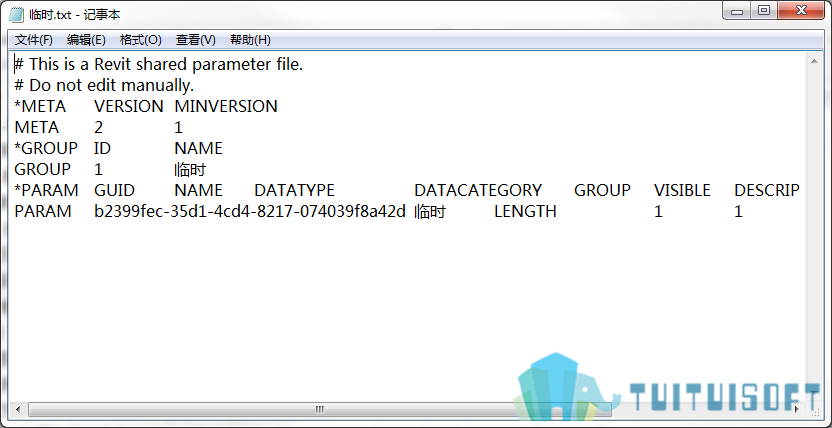The image size is (832, 428).
Task: Click the horizontal scrollbar thumb
Action: tap(319, 409)
